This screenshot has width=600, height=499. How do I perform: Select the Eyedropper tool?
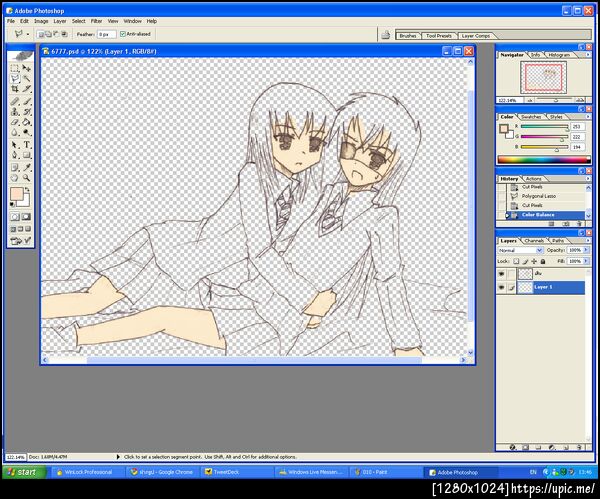click(26, 168)
